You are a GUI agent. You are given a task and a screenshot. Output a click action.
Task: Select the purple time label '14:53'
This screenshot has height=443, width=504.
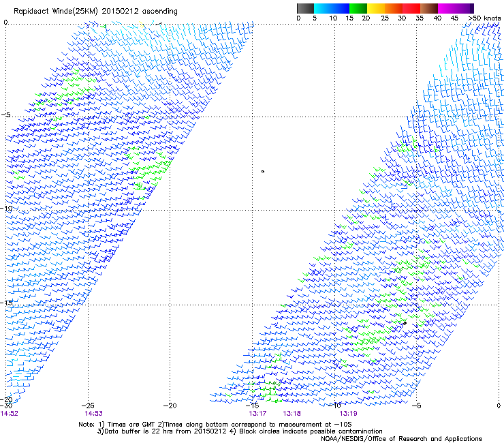pos(93,414)
